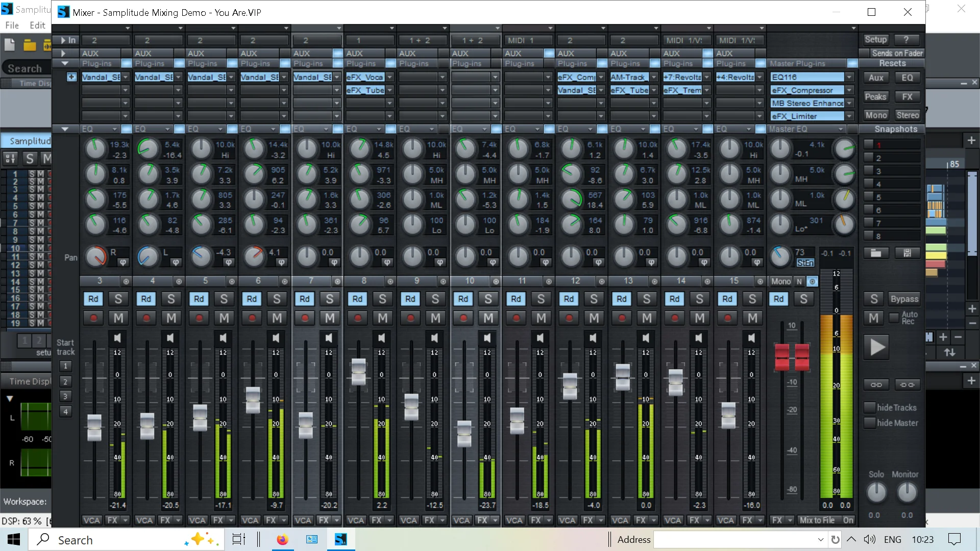Toggle the Auto Rec checkbox

[x=894, y=318]
